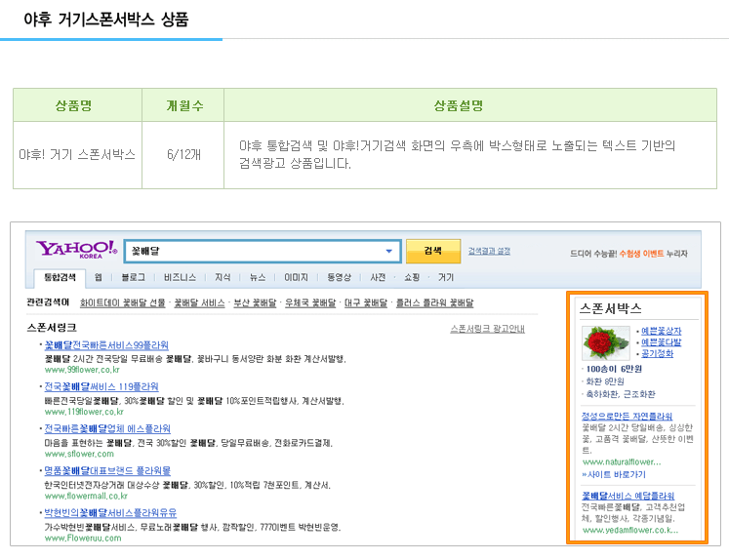The height and width of the screenshot is (560, 729).
Task: Switch to the 쇼핑 tab
Action: click(412, 277)
